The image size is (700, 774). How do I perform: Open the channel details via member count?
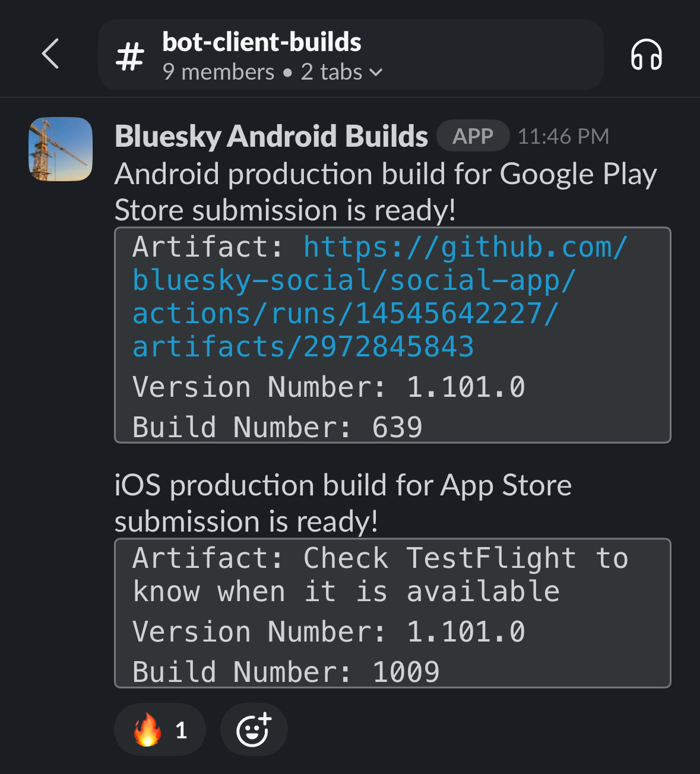coord(217,72)
